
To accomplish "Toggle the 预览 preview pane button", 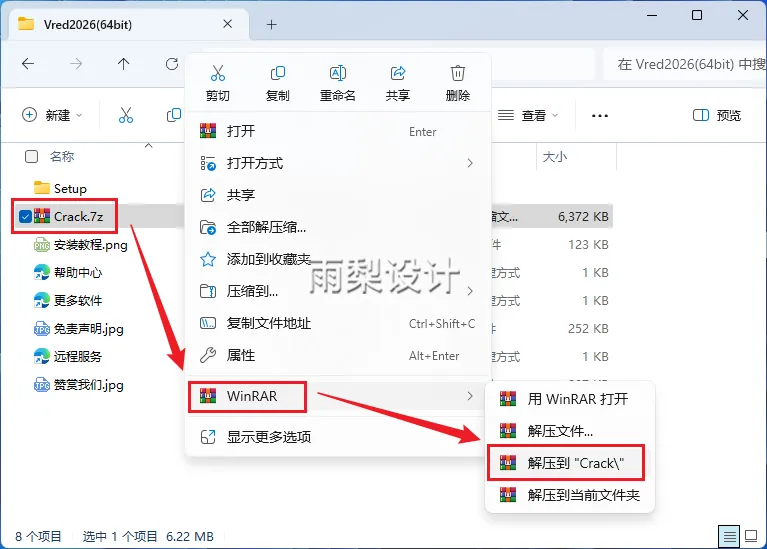I will tap(717, 115).
